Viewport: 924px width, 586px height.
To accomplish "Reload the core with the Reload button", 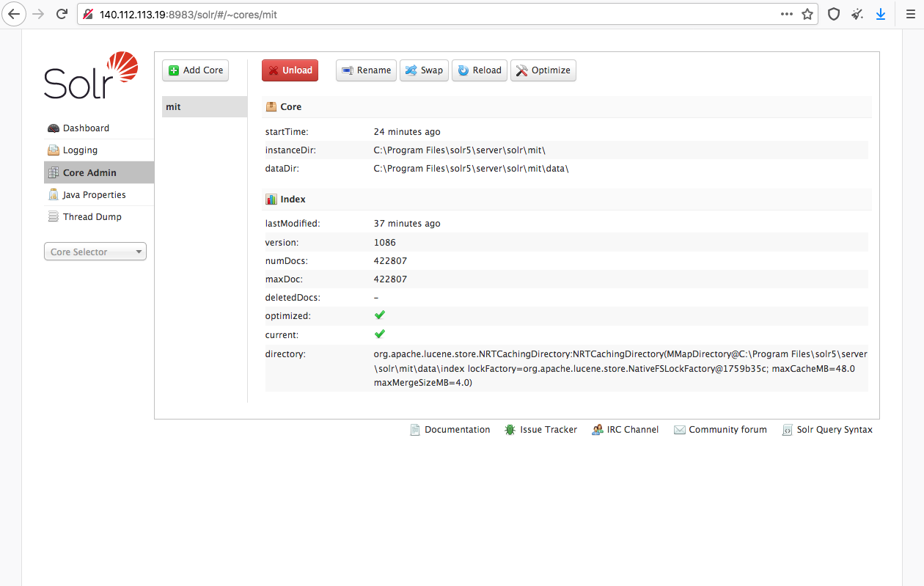I will [480, 70].
